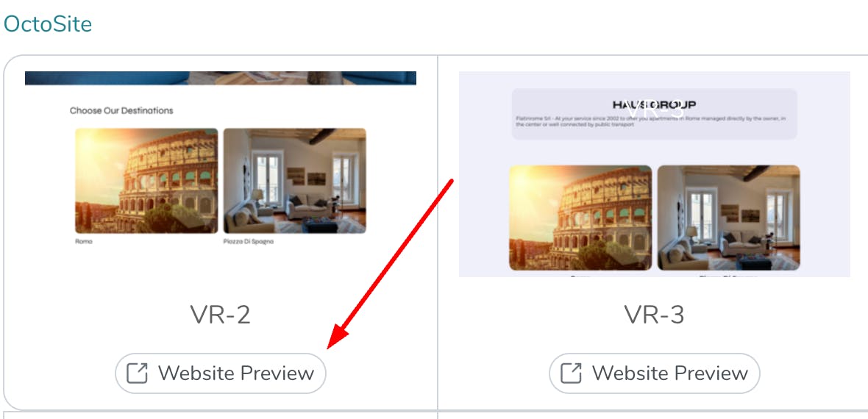Click the Colosseum image in VR-3 preview
This screenshot has height=419, width=868.
pos(580,218)
